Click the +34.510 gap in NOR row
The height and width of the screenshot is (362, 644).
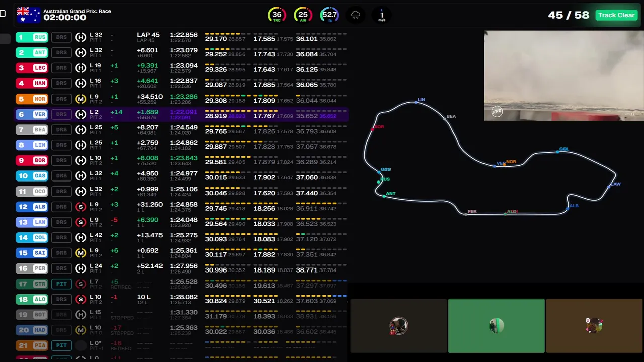[150, 97]
